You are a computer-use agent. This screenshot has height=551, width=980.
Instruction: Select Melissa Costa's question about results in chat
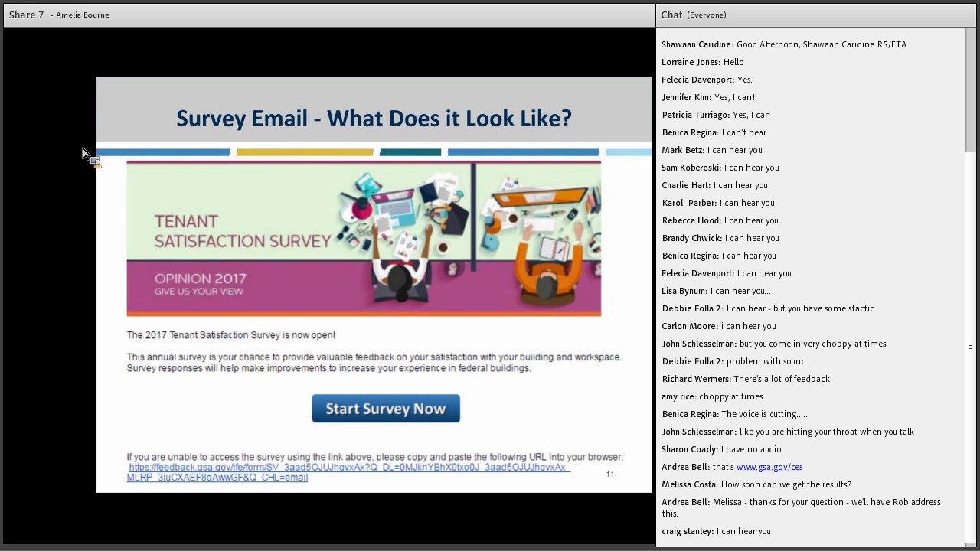pyautogui.click(x=756, y=484)
